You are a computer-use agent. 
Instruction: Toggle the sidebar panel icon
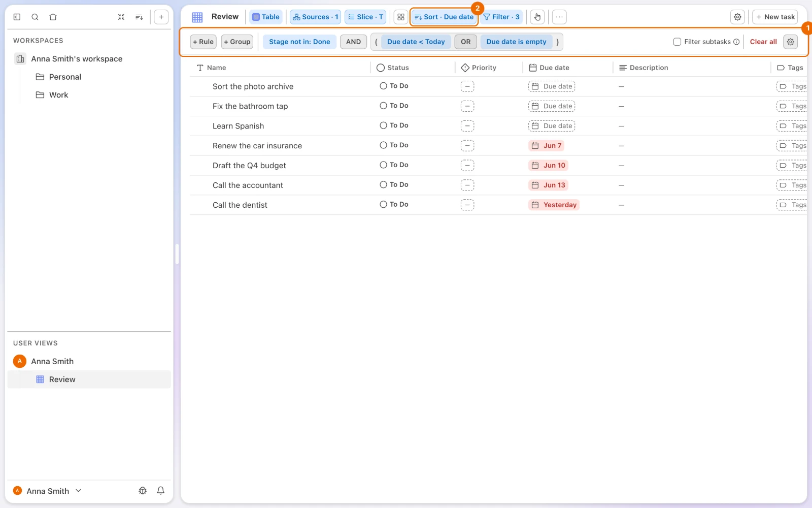click(17, 17)
